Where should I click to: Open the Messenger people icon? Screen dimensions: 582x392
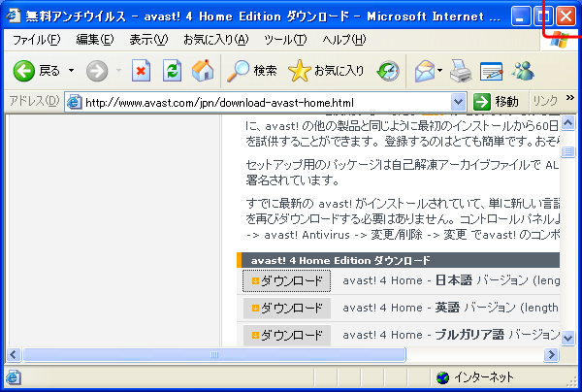coord(523,71)
